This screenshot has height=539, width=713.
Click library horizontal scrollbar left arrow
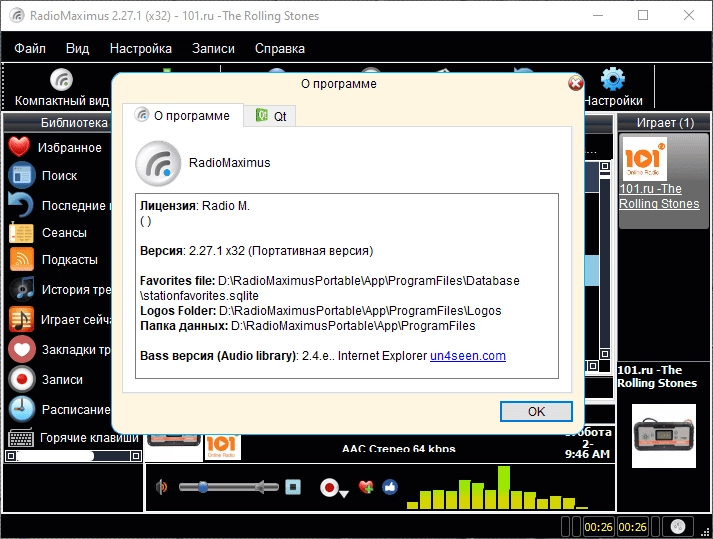coord(11,456)
